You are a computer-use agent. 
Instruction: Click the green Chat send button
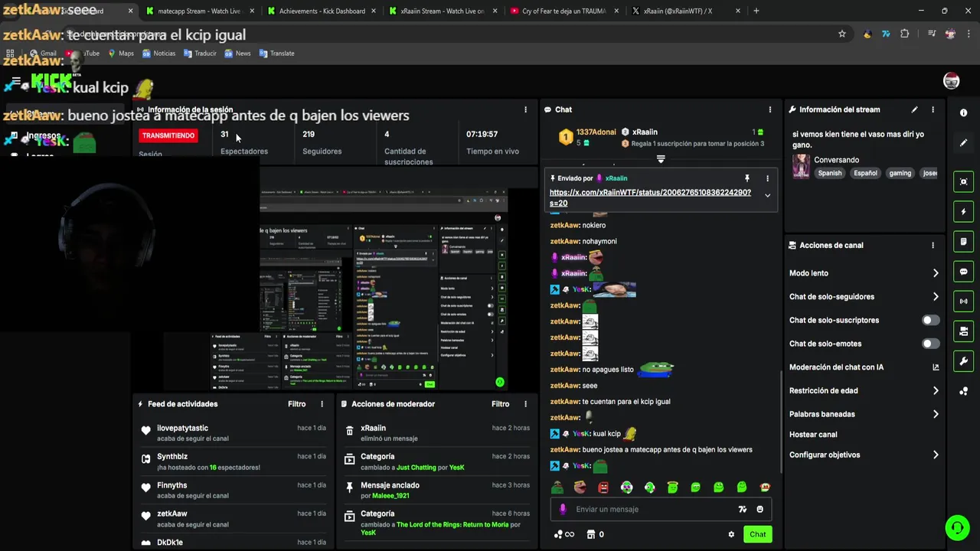pos(757,534)
